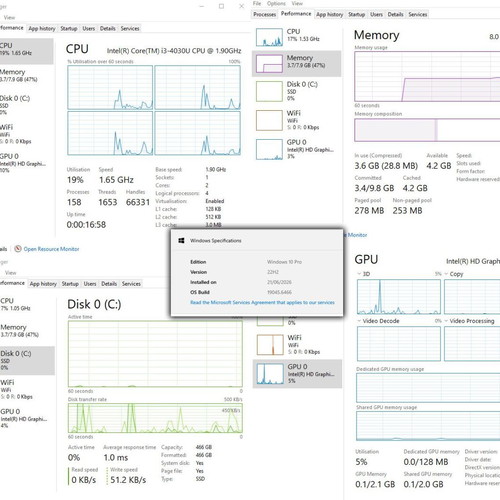This screenshot has height=500, width=500.
Task: Switch to Details tab in Disk window
Action: [109, 284]
